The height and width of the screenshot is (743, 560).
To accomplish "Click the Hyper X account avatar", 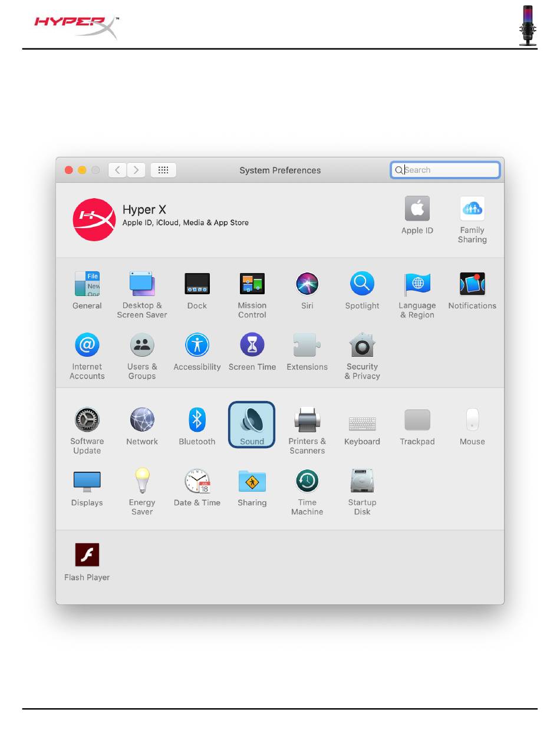I will coord(94,219).
